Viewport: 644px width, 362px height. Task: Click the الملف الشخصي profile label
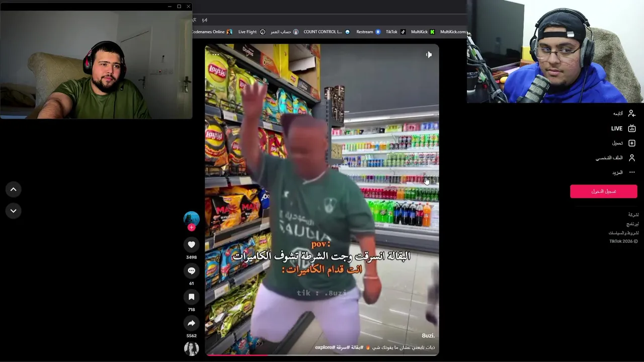point(609,158)
